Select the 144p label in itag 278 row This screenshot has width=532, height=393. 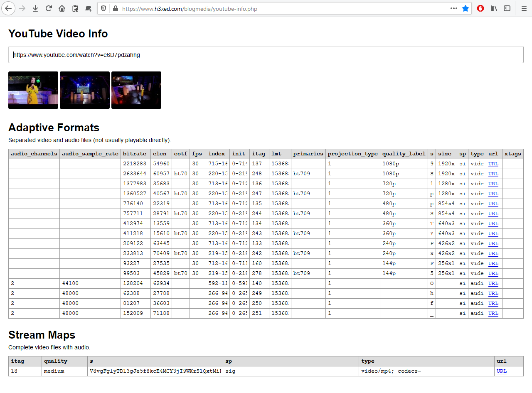(x=389, y=273)
